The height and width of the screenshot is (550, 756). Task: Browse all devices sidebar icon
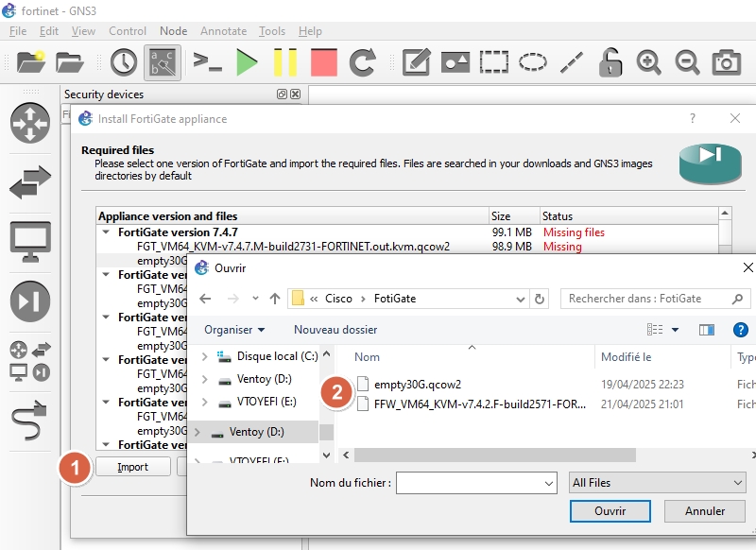(x=30, y=361)
